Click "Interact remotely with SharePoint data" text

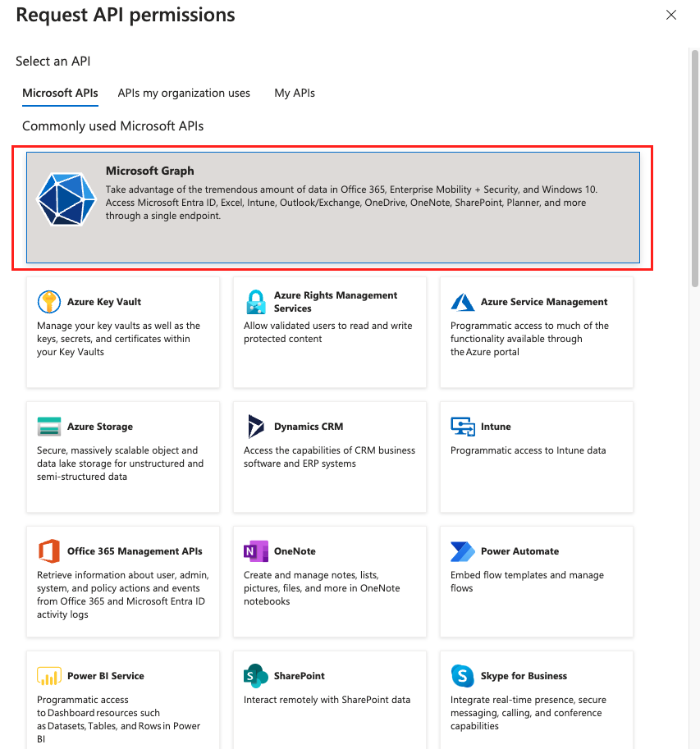click(x=327, y=700)
